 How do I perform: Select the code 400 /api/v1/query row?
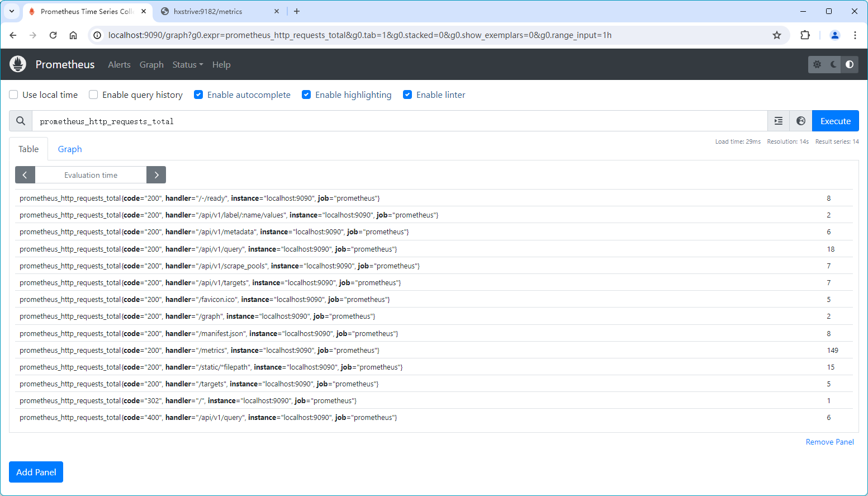[x=434, y=417]
